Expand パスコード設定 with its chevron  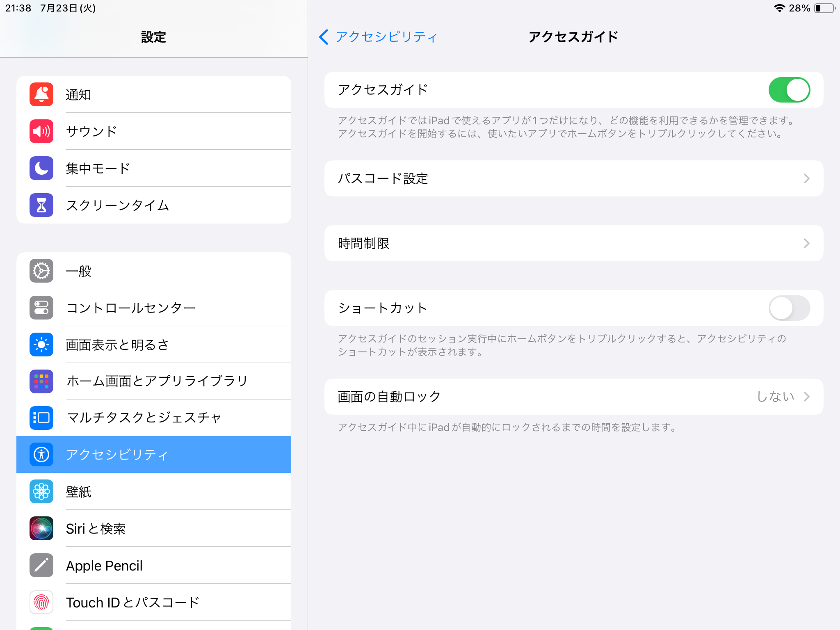tap(806, 178)
